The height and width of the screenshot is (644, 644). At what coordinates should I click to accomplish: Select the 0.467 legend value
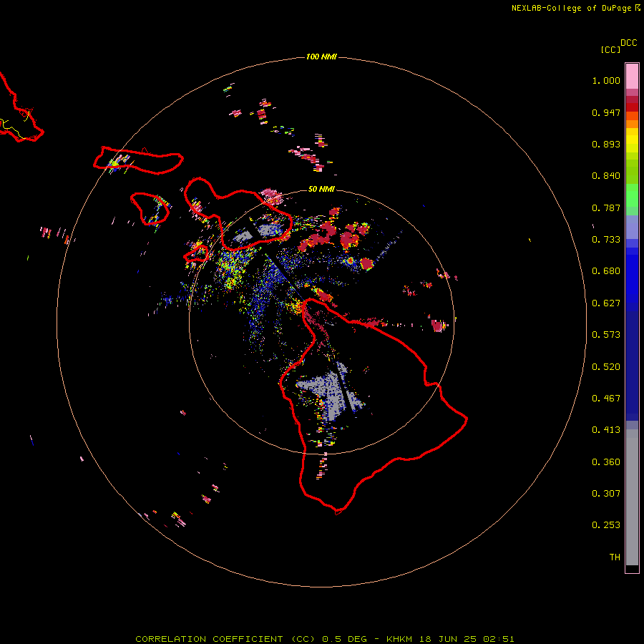(x=606, y=399)
